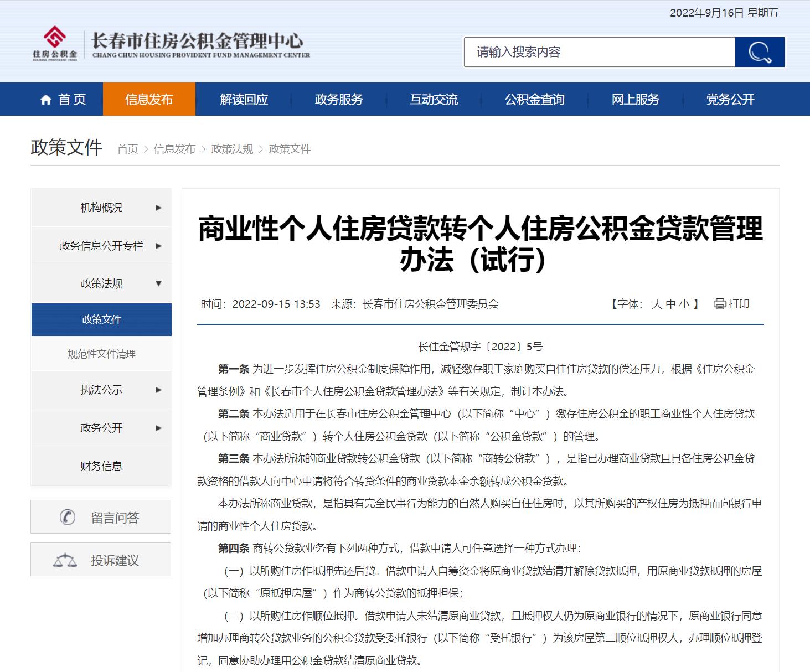Screen dimensions: 810x672
Task: Select 财务信息 in sidebar
Action: (101, 466)
